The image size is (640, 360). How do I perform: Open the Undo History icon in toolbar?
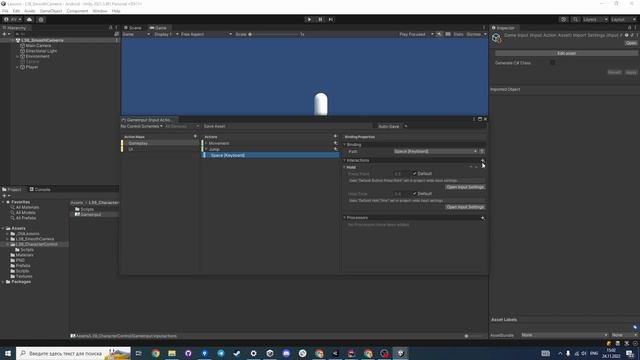[564, 19]
